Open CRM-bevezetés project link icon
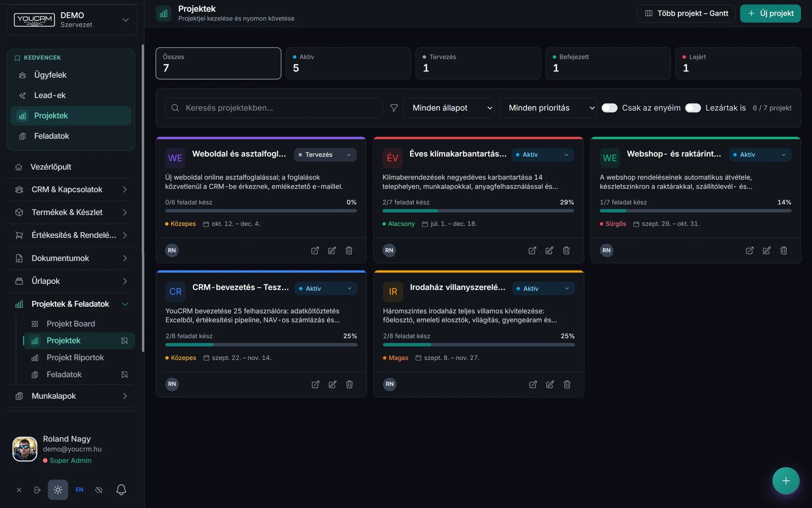Image resolution: width=812 pixels, height=508 pixels. point(315,384)
